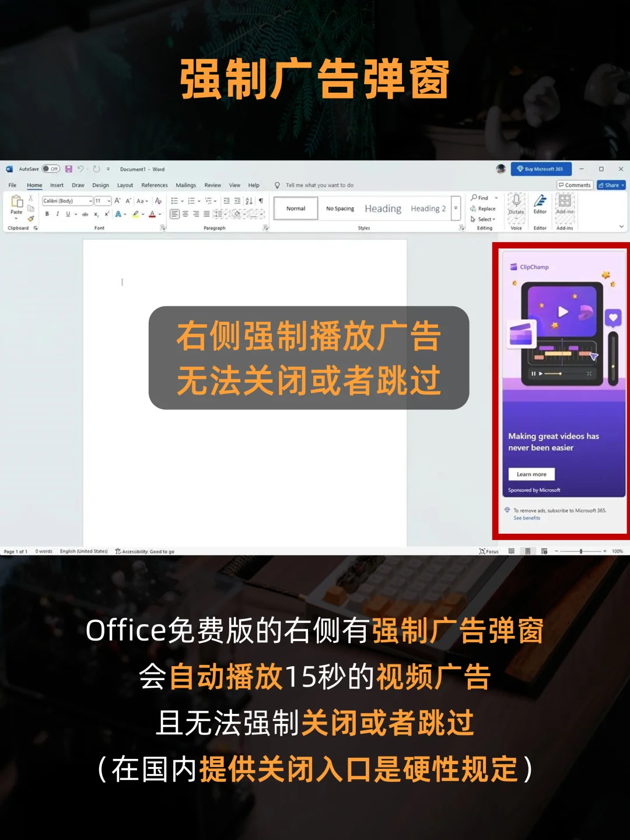Expand the Styles gallery
The width and height of the screenshot is (630, 840).
[x=456, y=208]
